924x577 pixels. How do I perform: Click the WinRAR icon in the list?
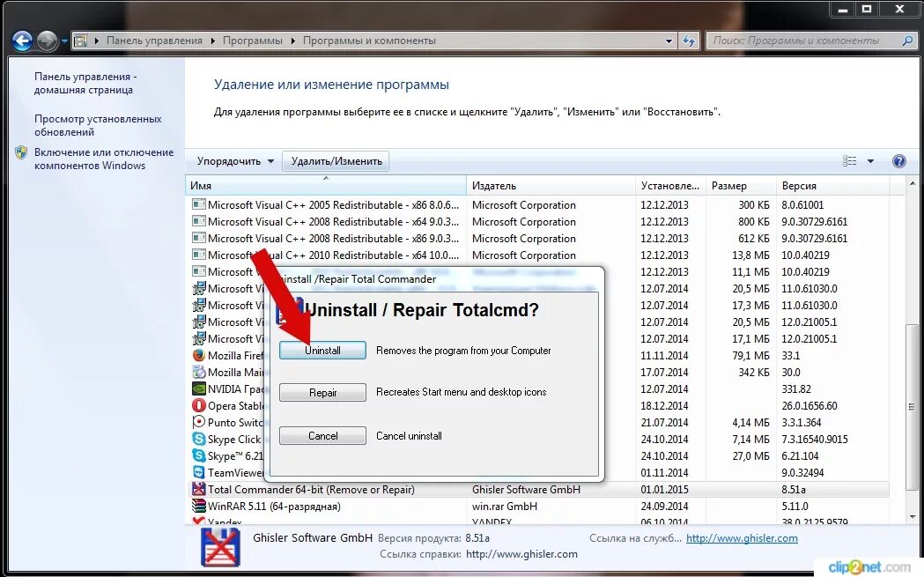click(x=198, y=507)
